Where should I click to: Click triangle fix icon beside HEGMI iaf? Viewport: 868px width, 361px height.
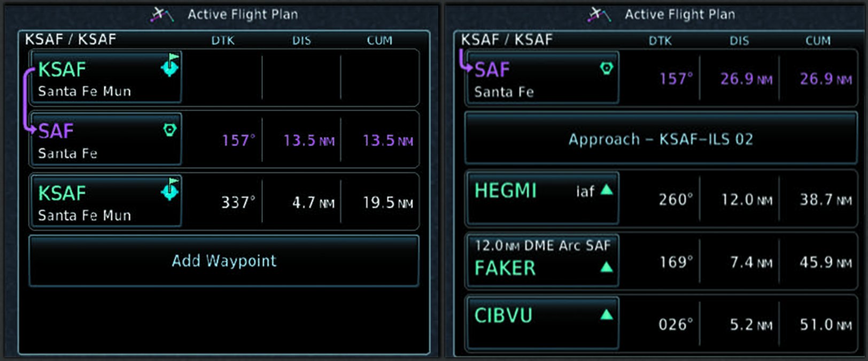pyautogui.click(x=607, y=189)
